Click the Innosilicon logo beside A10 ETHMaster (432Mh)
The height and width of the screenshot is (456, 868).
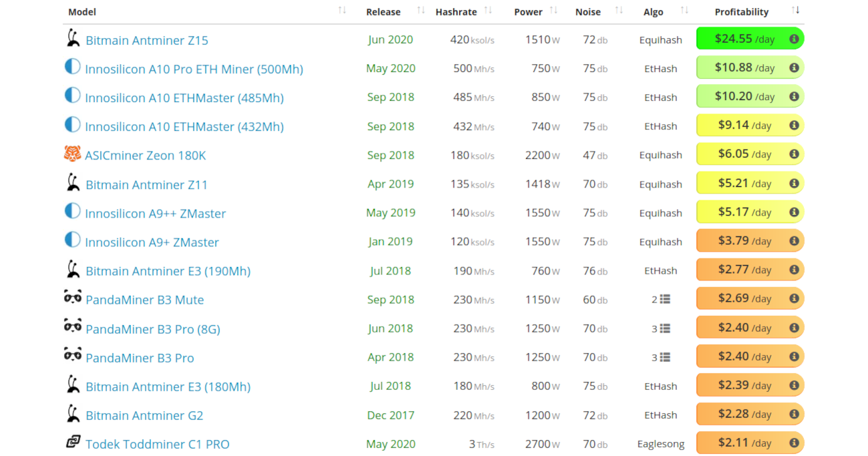pos(72,125)
